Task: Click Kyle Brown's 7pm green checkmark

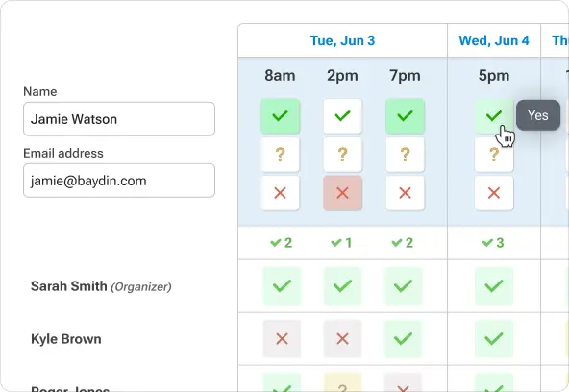Action: (403, 339)
